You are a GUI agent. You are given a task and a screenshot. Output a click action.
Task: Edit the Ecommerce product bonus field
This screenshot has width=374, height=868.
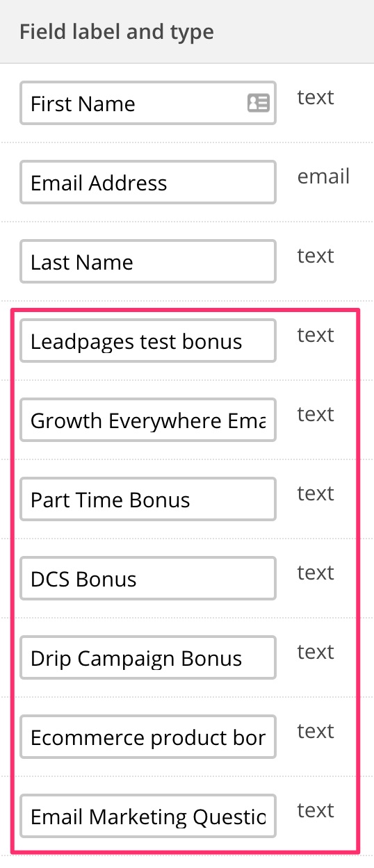[x=148, y=737]
